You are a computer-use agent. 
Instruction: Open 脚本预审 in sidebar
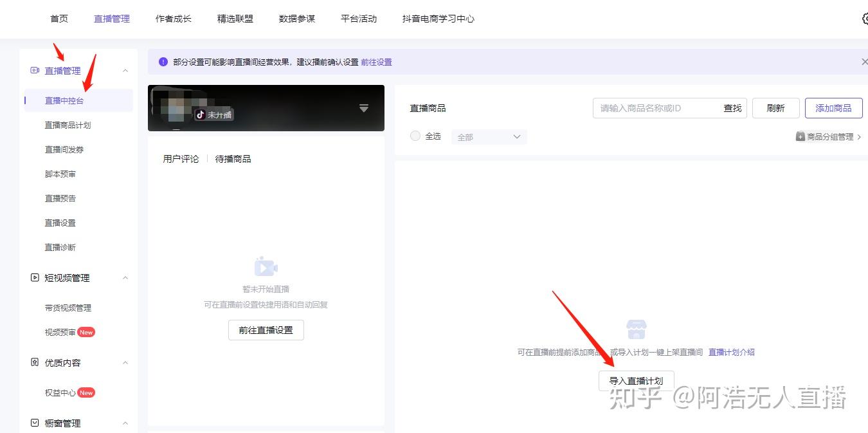click(x=60, y=174)
